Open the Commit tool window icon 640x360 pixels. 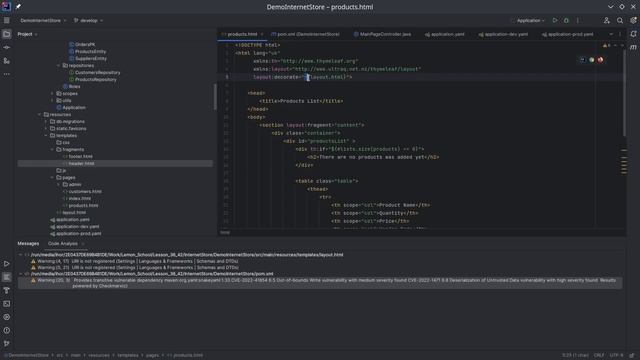point(7,47)
